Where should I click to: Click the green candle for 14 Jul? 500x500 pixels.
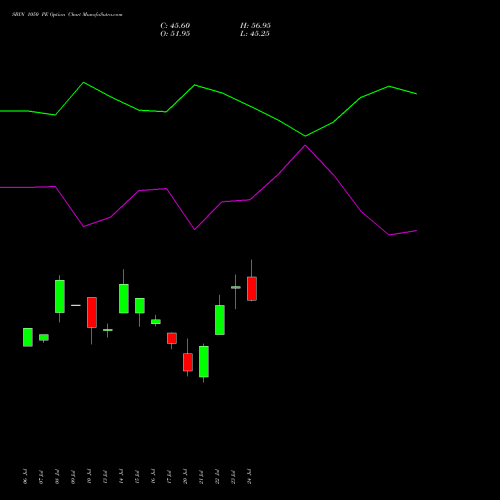click(x=124, y=299)
